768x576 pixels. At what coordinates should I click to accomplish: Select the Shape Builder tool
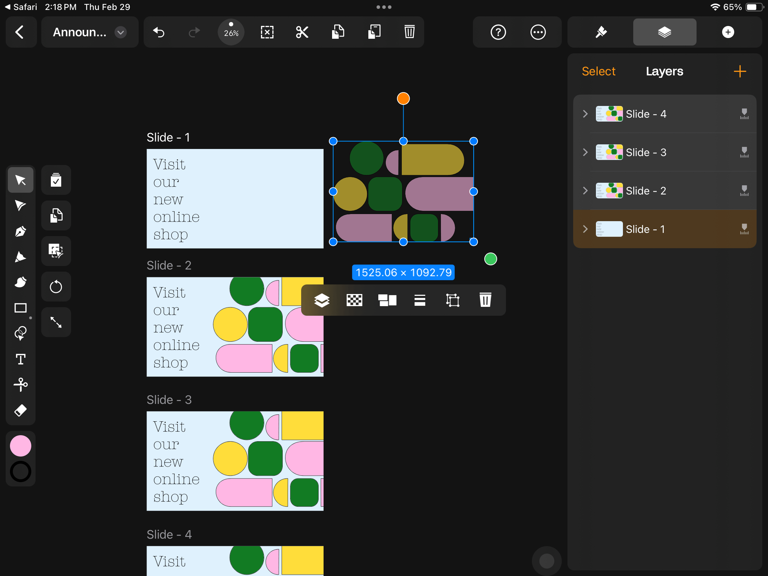[20, 334]
